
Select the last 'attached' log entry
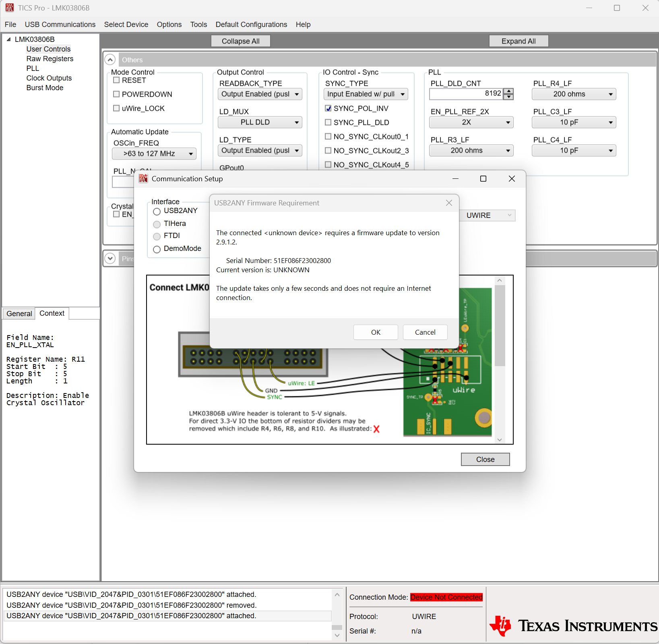pyautogui.click(x=167, y=616)
